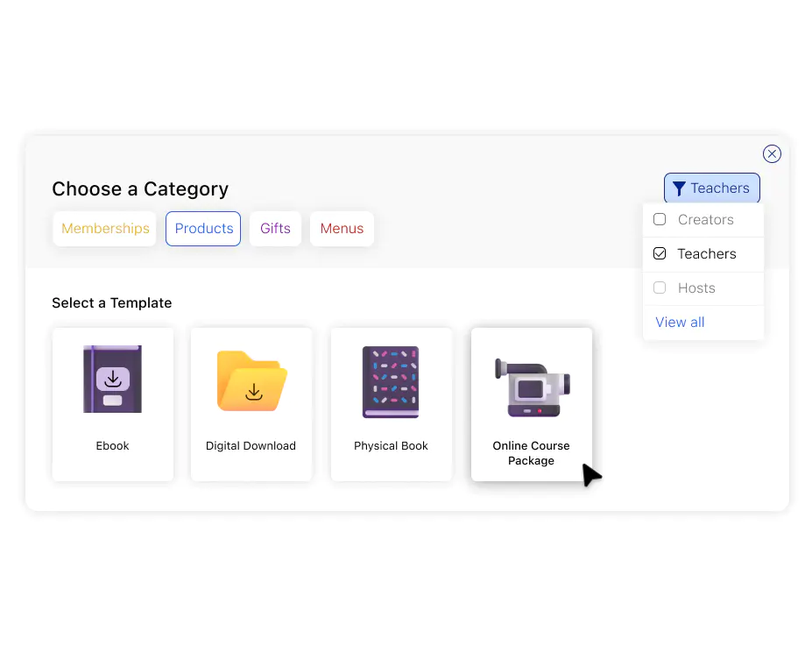
Task: Pick the Physical Book template label
Action: 391,446
